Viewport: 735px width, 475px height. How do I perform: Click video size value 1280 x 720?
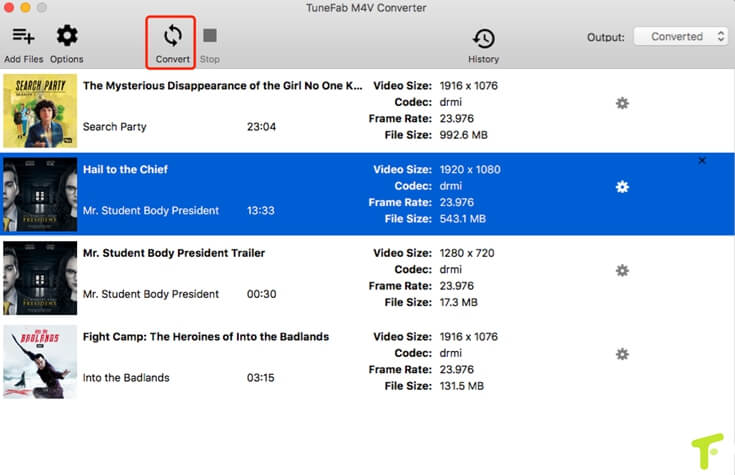(x=466, y=253)
